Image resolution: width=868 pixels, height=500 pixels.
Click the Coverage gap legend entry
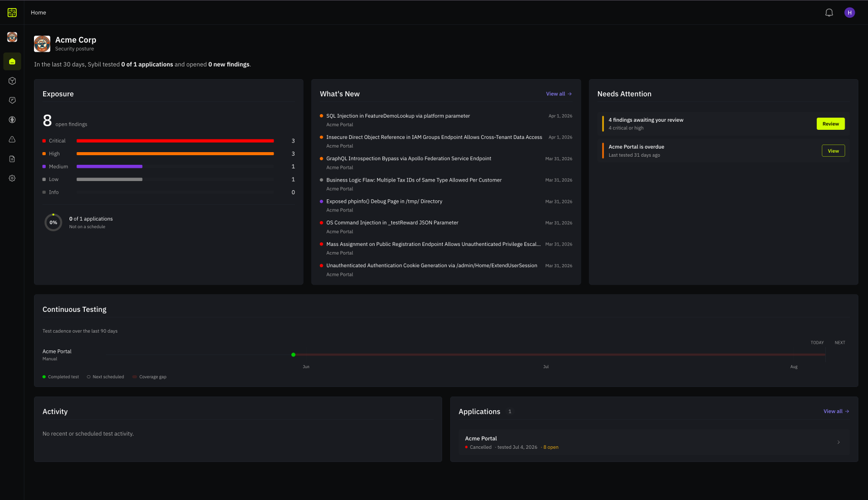(150, 377)
